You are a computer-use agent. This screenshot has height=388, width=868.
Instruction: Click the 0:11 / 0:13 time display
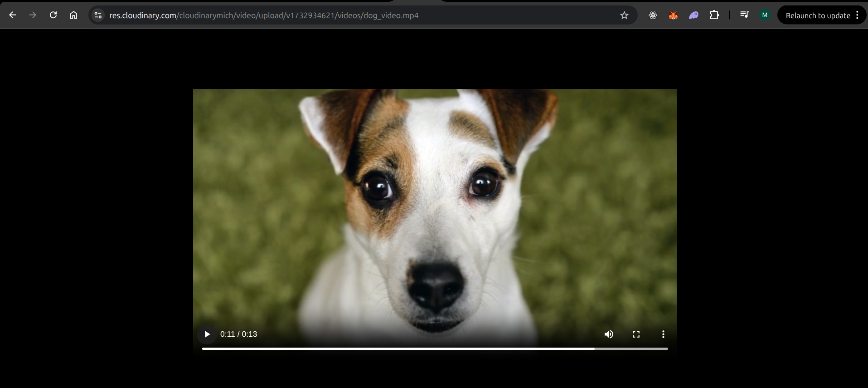238,334
